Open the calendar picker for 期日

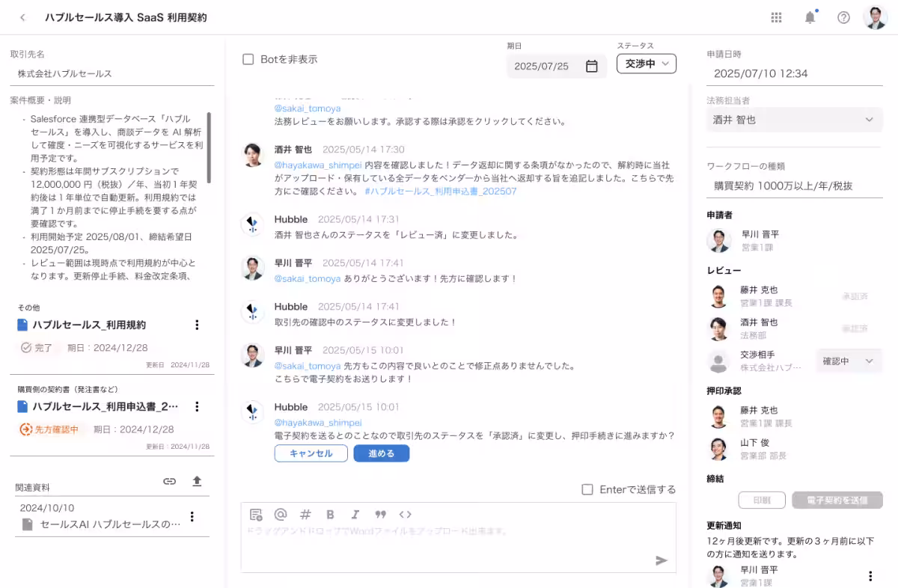590,66
